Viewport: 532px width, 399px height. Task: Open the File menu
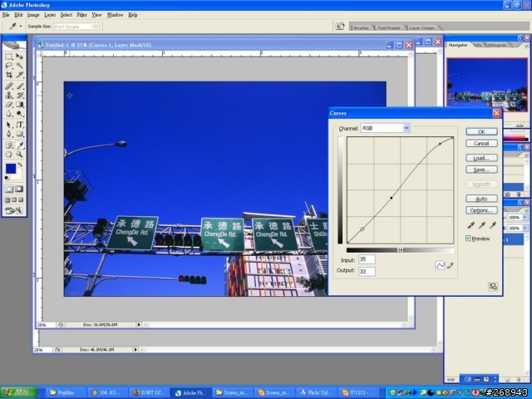click(6, 15)
